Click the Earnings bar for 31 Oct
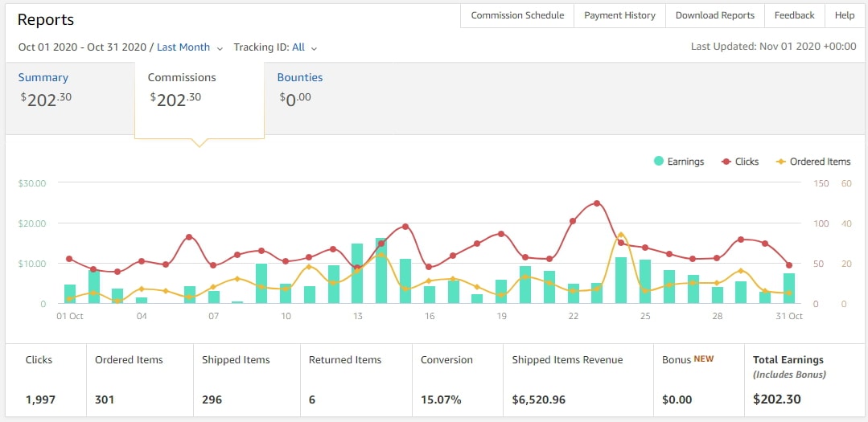The image size is (868, 422). (x=789, y=288)
